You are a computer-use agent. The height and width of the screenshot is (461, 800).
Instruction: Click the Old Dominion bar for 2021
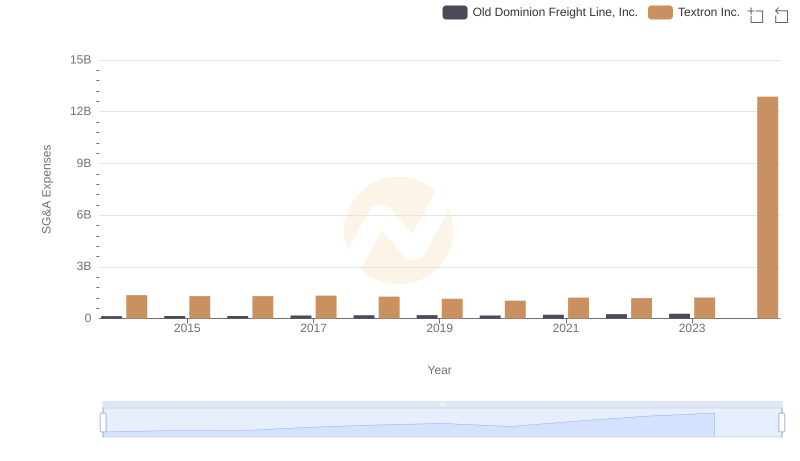(553, 317)
